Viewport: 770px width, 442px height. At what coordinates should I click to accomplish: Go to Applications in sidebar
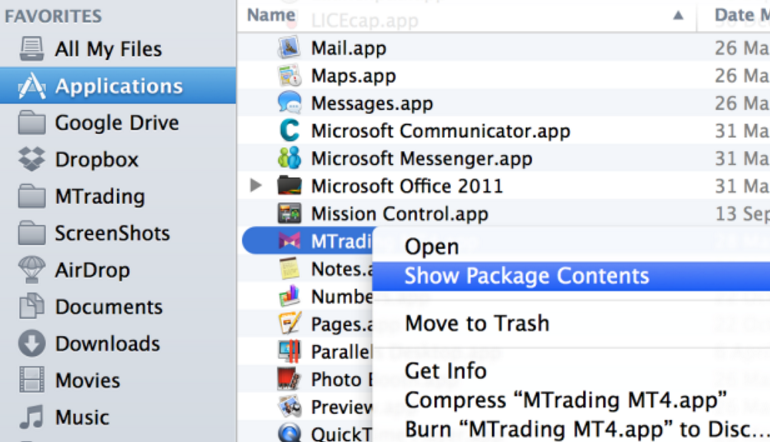pyautogui.click(x=119, y=86)
